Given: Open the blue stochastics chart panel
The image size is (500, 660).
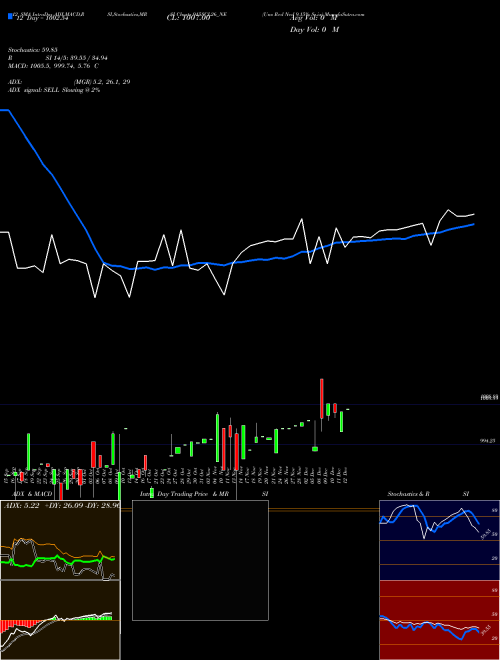Looking at the screenshot, I should (x=439, y=540).
